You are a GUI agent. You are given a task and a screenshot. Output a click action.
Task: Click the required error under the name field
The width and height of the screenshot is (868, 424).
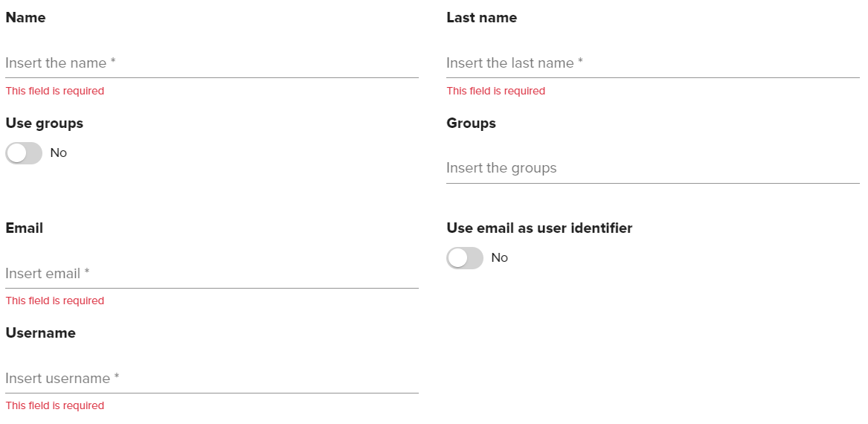55,91
